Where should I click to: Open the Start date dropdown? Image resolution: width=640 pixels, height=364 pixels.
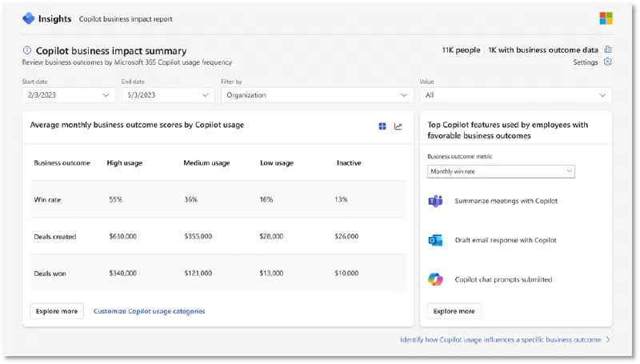[x=69, y=95]
